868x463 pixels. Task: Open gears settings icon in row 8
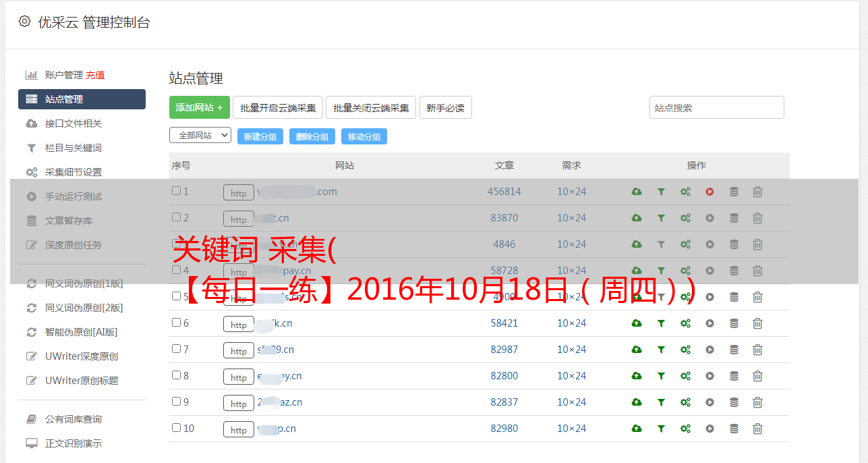pos(685,376)
